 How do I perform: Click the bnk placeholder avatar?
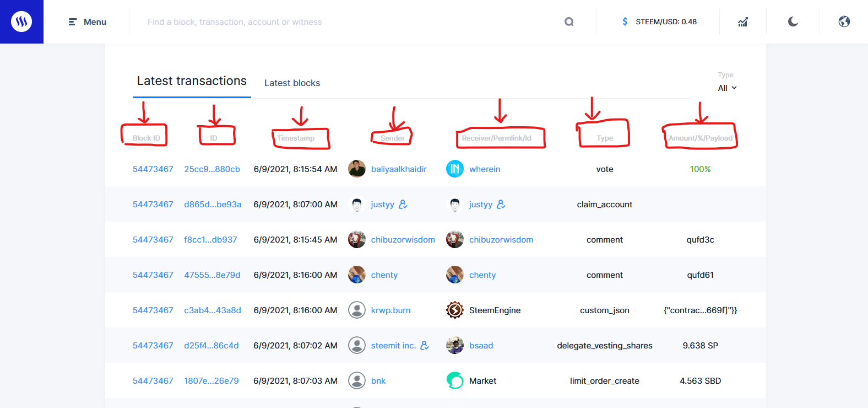(357, 380)
